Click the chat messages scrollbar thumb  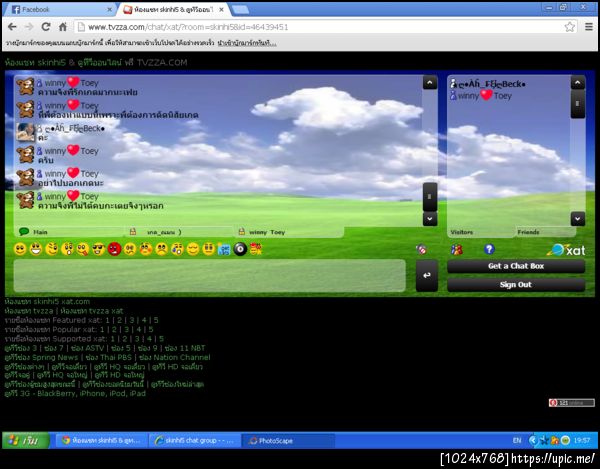point(430,197)
